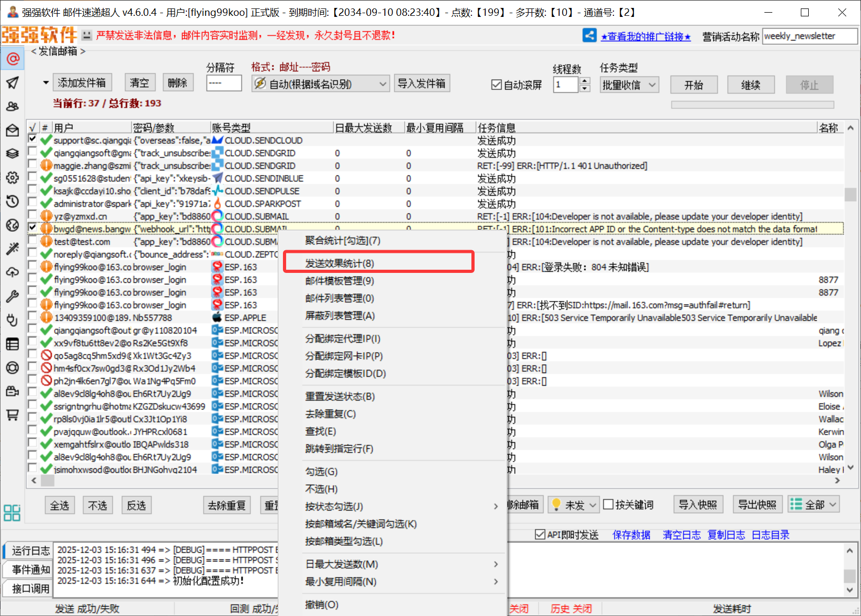Click the 营销活动名称 input field

pyautogui.click(x=809, y=36)
